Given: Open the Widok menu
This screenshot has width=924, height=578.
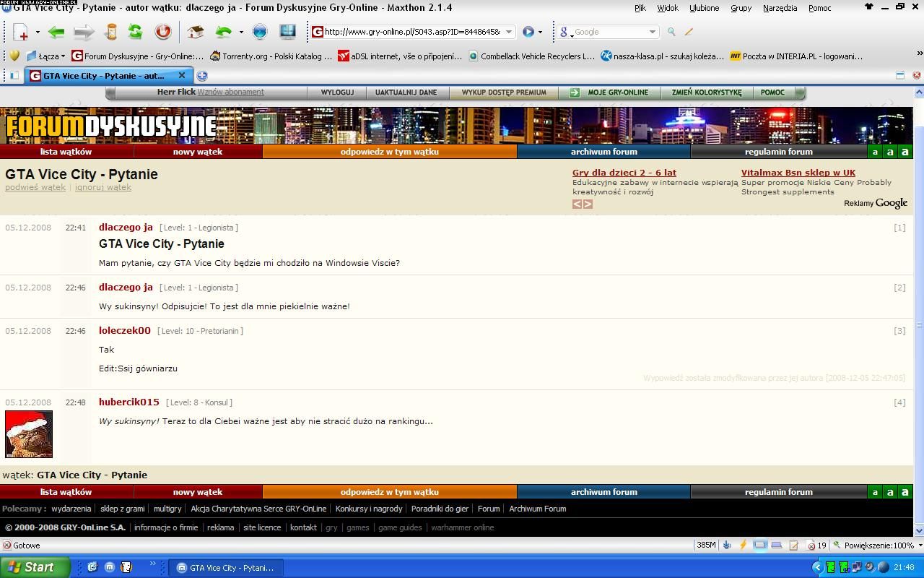Looking at the screenshot, I should [668, 8].
